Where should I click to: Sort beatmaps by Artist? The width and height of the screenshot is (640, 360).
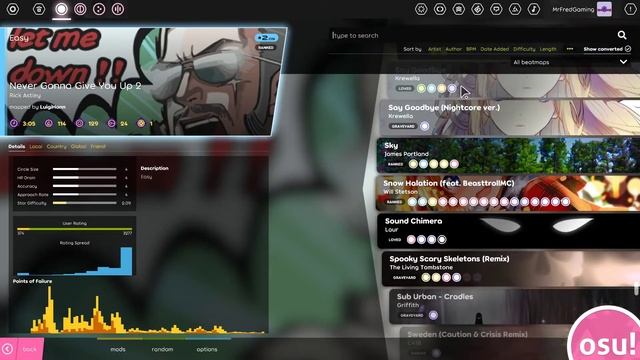(434, 49)
